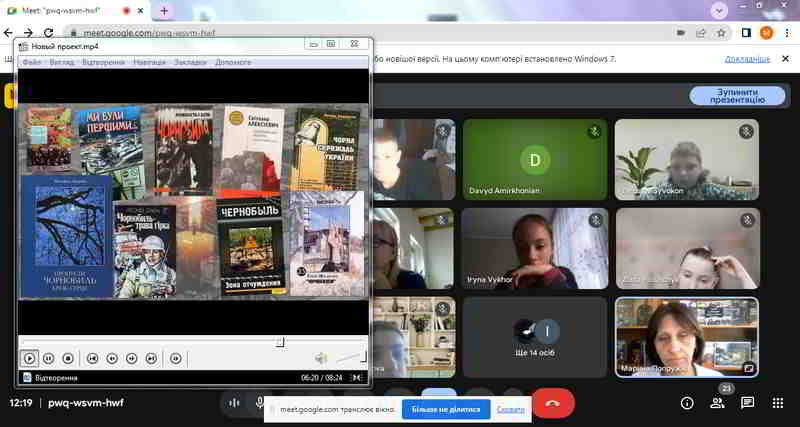Open the Вигляд menu in the media player

click(x=62, y=62)
